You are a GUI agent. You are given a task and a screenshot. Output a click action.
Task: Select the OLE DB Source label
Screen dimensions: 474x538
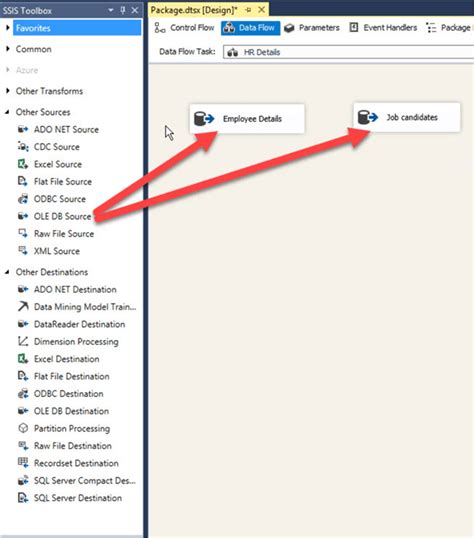62,216
